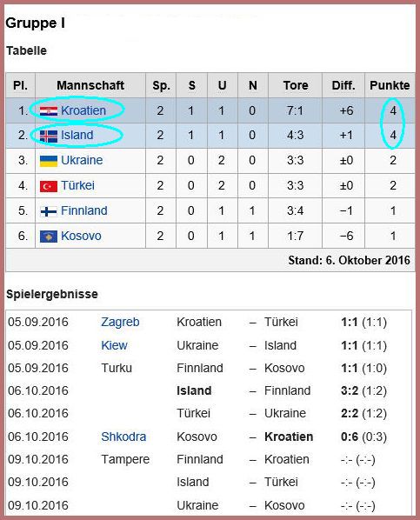Open the Ukraine team link in table
This screenshot has width=420, height=520.
82,160
